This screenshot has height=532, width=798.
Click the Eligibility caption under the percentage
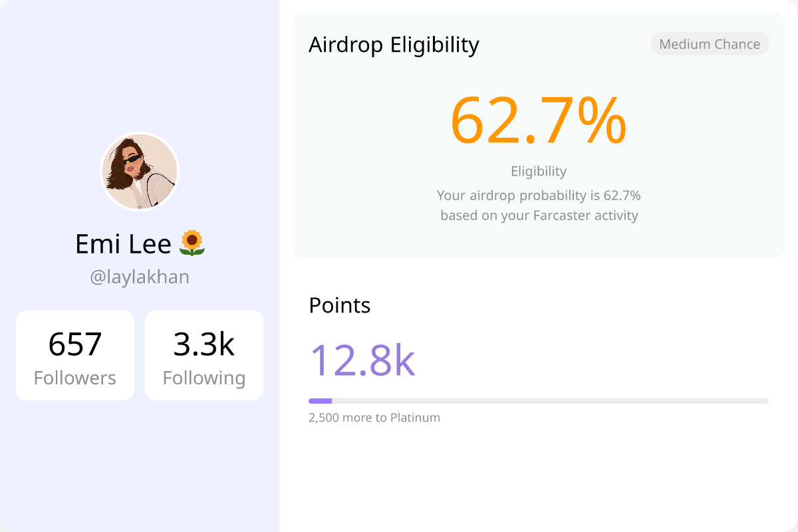539,171
